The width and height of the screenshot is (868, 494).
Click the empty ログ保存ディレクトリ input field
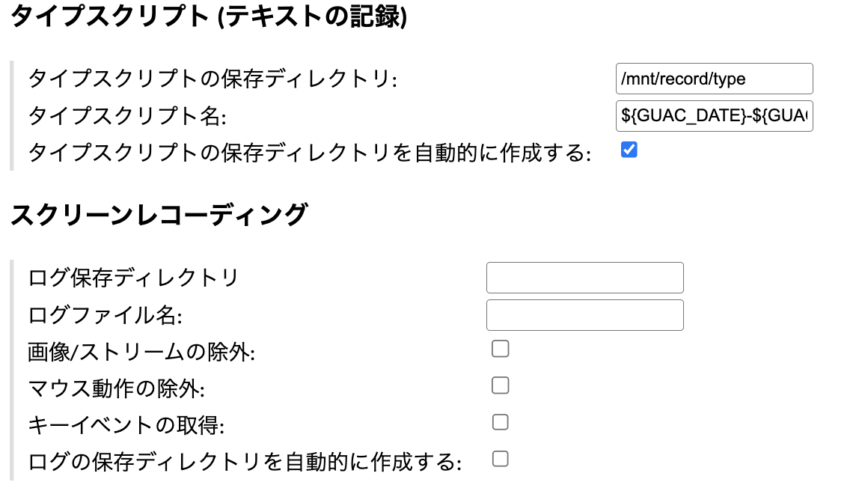(x=584, y=278)
